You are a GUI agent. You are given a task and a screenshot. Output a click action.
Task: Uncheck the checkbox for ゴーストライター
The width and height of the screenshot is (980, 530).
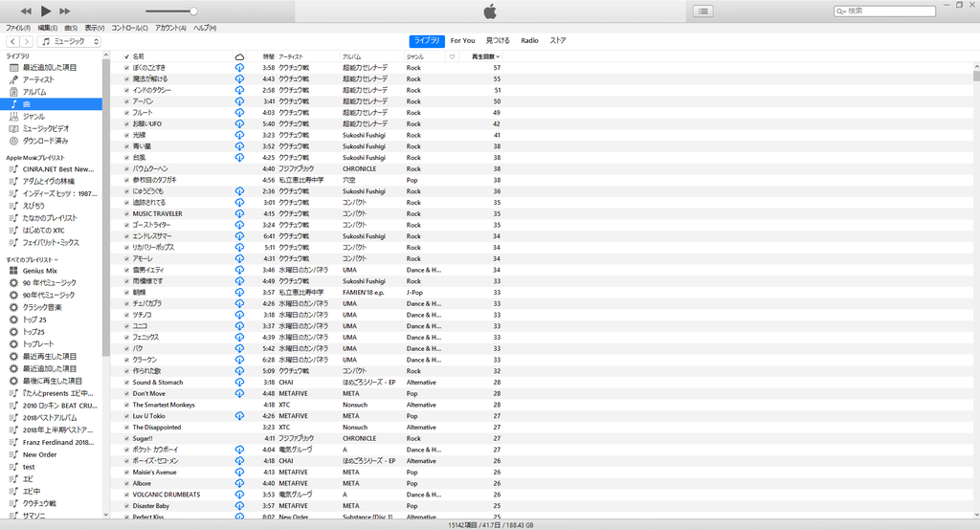click(127, 225)
